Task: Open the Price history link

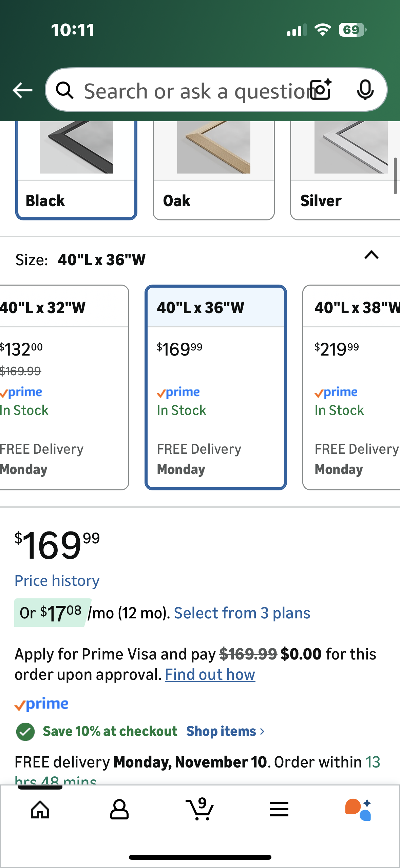Action: (57, 581)
